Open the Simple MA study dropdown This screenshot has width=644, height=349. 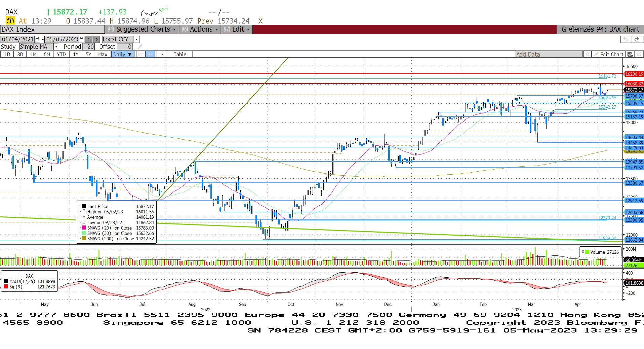point(56,47)
